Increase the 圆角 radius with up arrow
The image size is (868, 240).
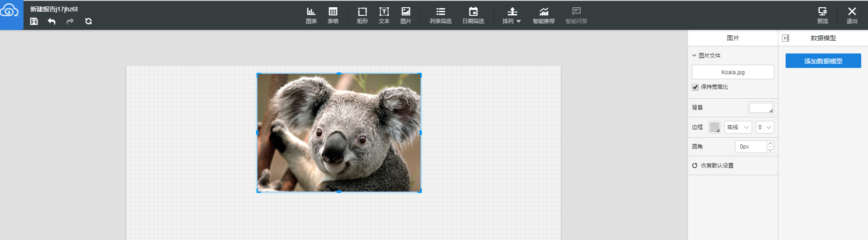coord(771,144)
